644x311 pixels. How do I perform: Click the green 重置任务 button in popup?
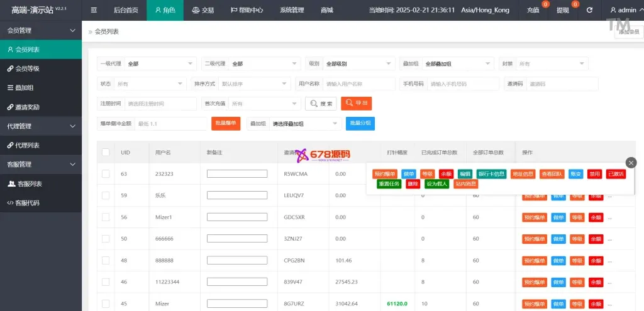(x=389, y=184)
